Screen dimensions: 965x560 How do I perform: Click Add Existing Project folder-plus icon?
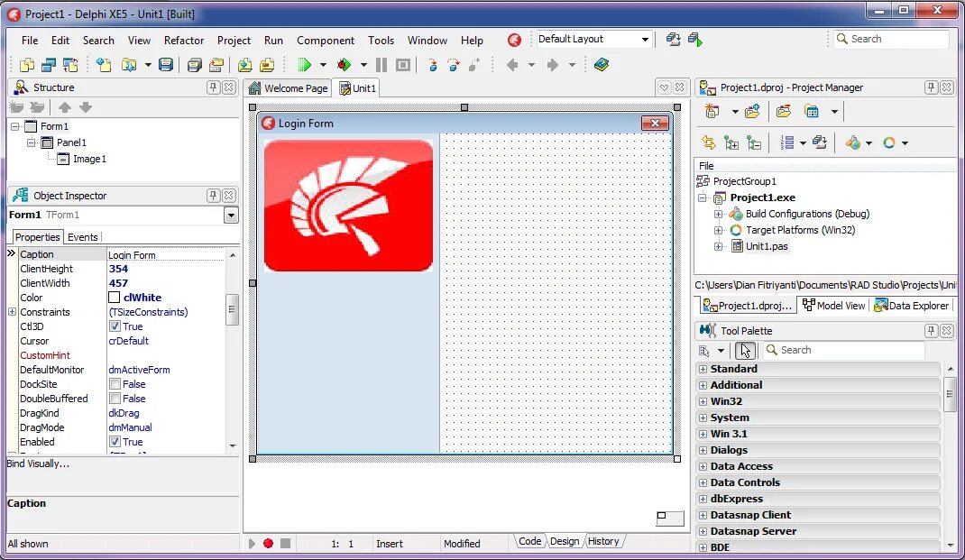click(752, 112)
